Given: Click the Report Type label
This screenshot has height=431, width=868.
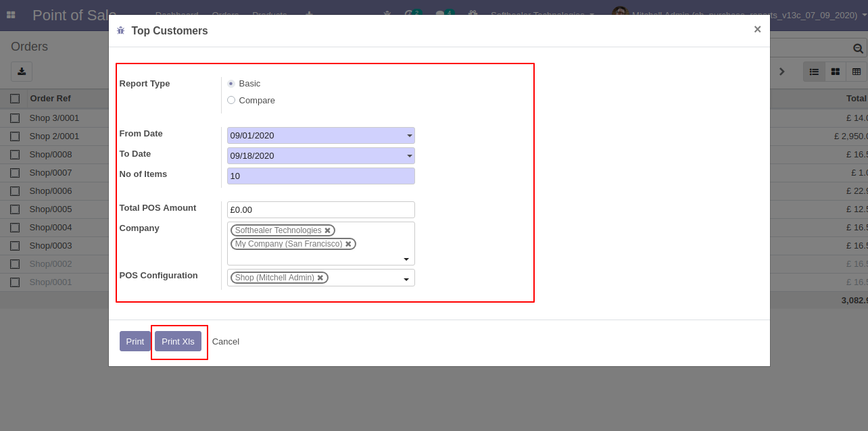Looking at the screenshot, I should [x=145, y=83].
